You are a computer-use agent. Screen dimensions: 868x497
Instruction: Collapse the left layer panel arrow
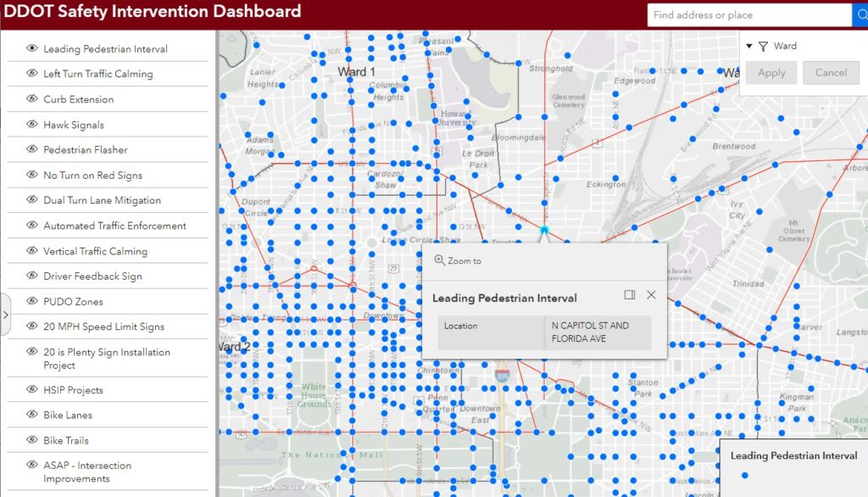pyautogui.click(x=6, y=315)
